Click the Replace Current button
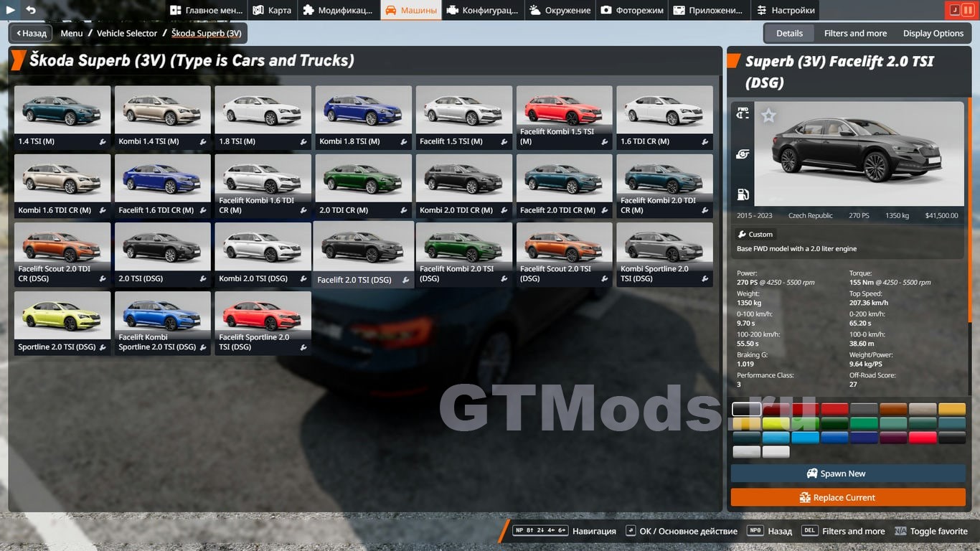Screen dimensions: 980x551 [x=848, y=497]
